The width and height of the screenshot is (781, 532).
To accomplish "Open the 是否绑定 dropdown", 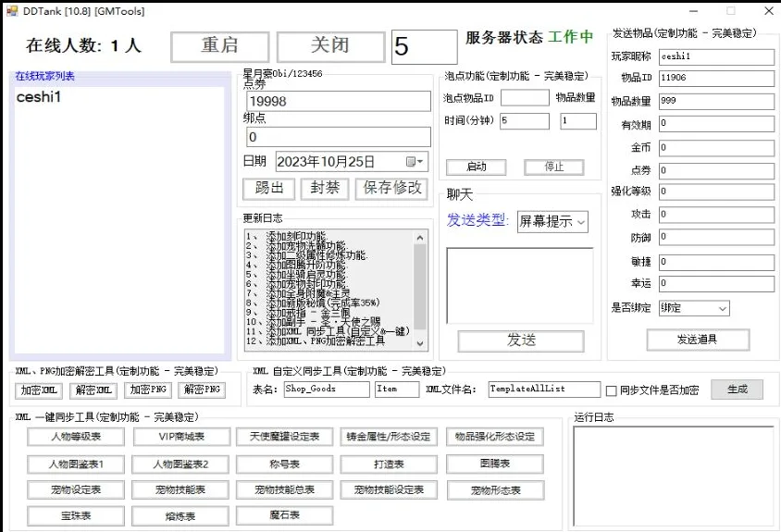I will click(x=694, y=308).
